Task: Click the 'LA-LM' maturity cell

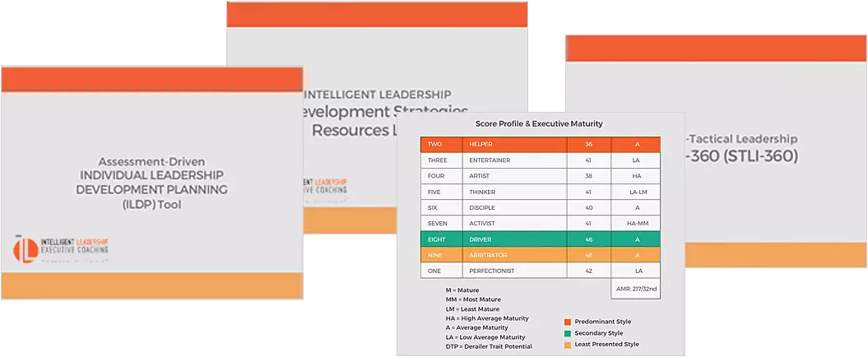Action: coord(635,192)
